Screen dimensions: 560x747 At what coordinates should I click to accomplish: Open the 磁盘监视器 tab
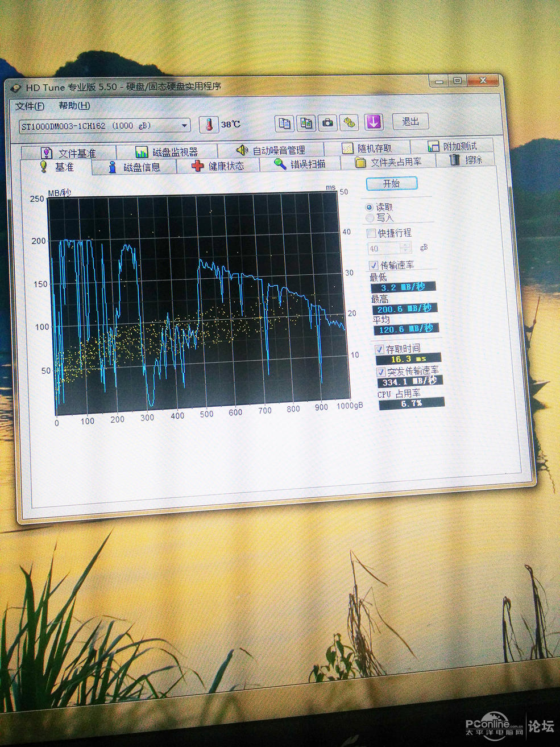point(167,152)
